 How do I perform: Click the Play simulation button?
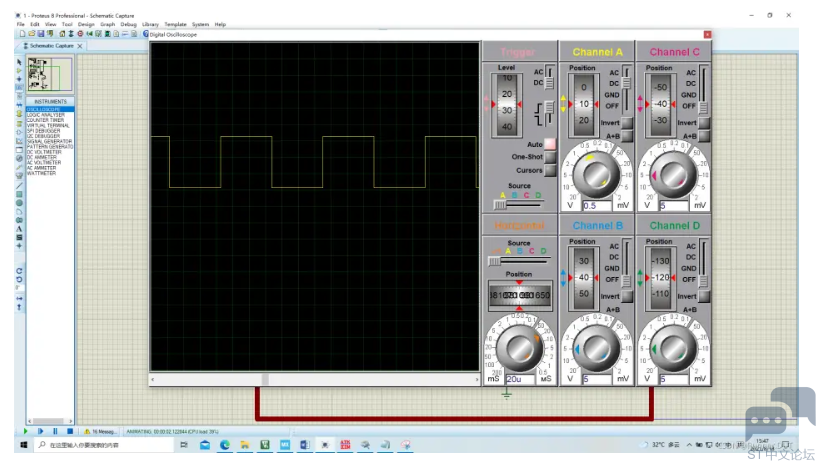[x=25, y=431]
